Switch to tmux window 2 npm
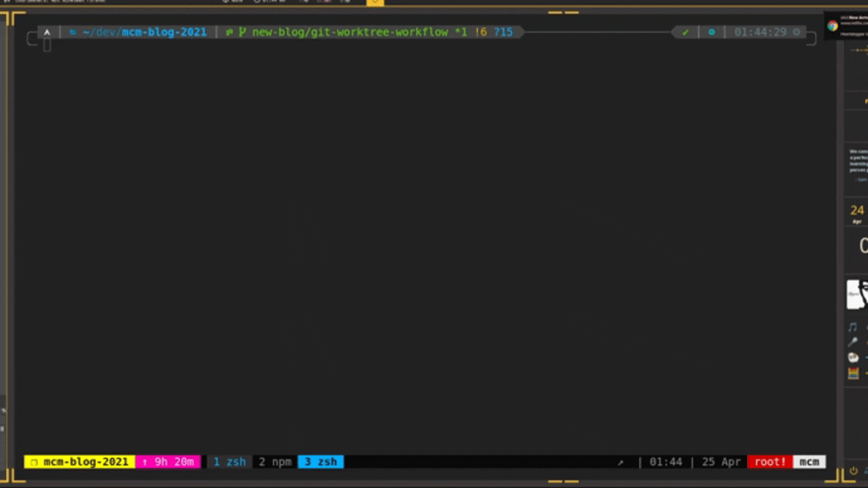Image resolution: width=868 pixels, height=488 pixels. tap(275, 462)
